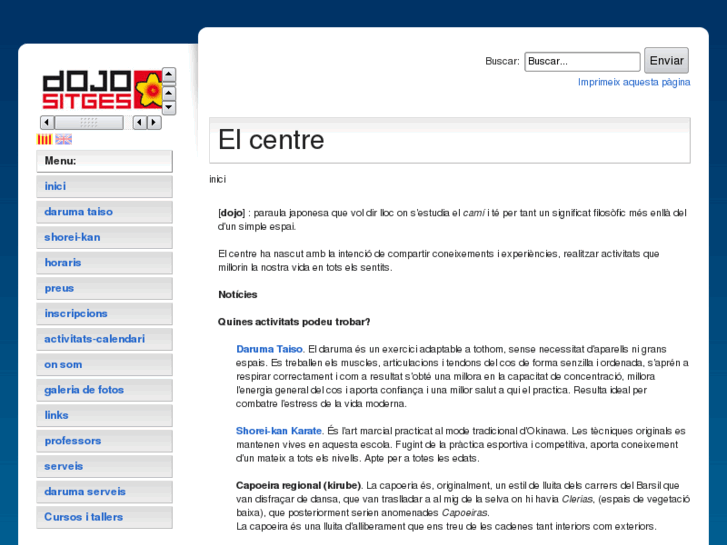727x545 pixels.
Task: Open galeria de fotos menu item
Action: click(104, 390)
